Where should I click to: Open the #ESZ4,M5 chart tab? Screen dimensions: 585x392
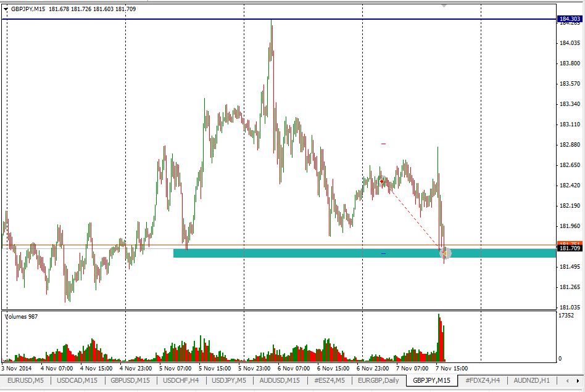point(330,380)
